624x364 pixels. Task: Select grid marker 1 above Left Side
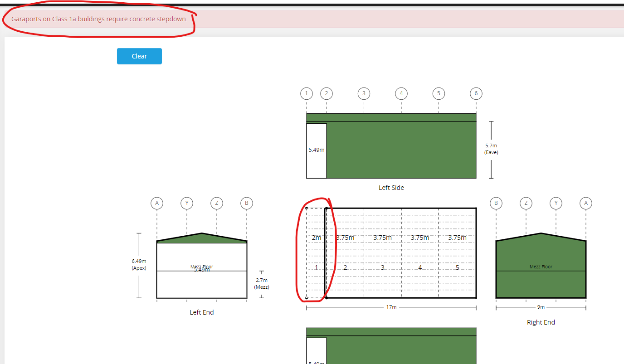(x=307, y=94)
